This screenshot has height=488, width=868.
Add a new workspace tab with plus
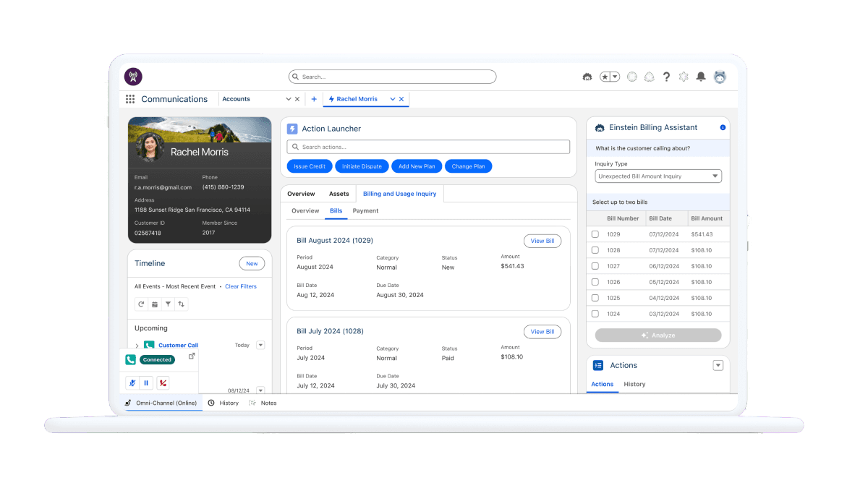tap(314, 99)
